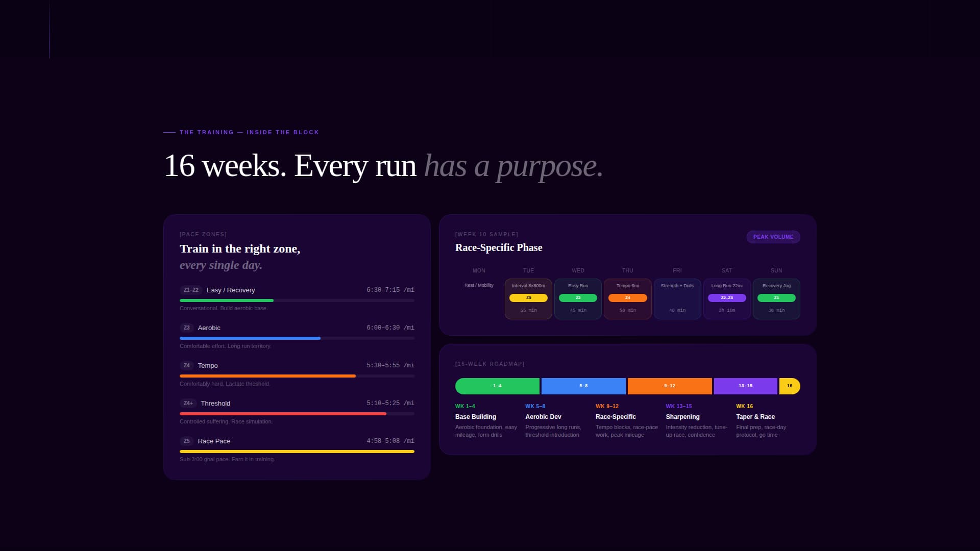Image resolution: width=980 pixels, height=551 pixels.
Task: Click the Race-Specific roadmap phase title
Action: (x=616, y=417)
